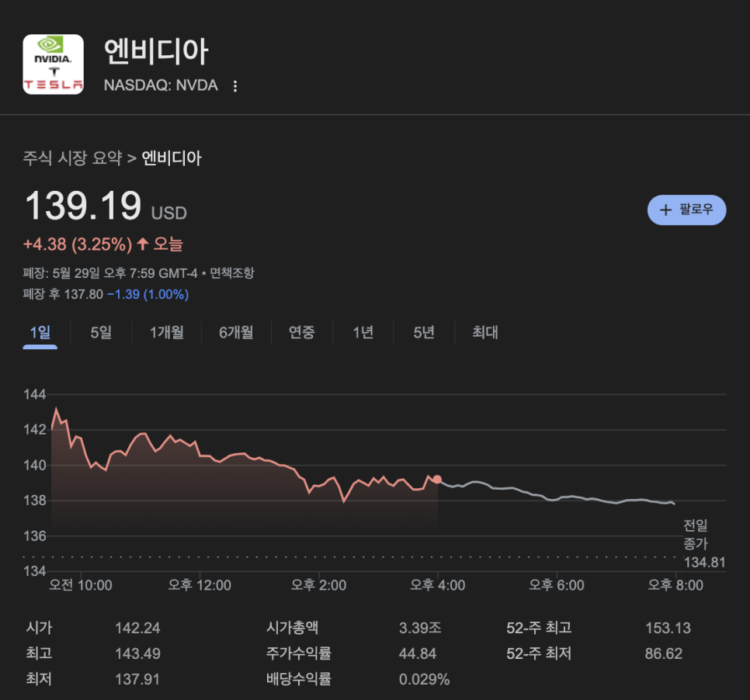
Task: Click the 최고 value 143.49
Action: click(x=137, y=653)
